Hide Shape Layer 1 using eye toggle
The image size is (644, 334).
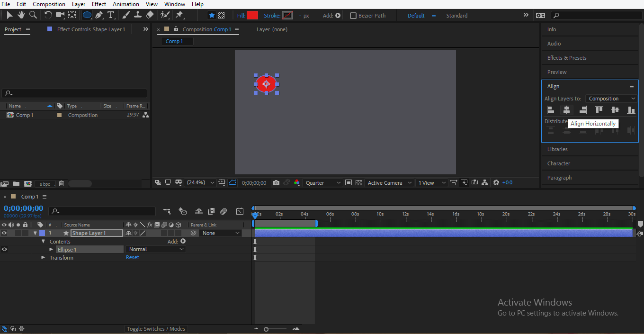[4, 233]
